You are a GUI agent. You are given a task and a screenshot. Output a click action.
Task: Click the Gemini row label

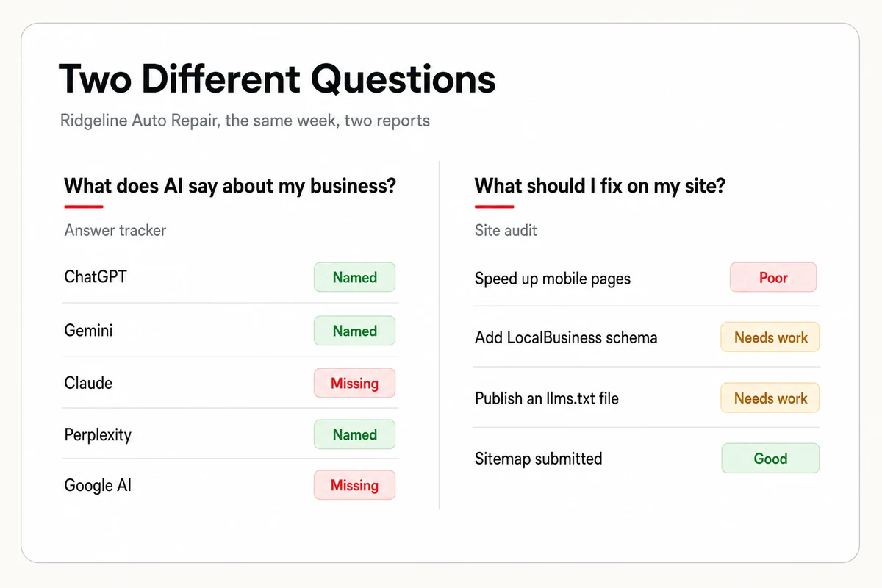[89, 331]
